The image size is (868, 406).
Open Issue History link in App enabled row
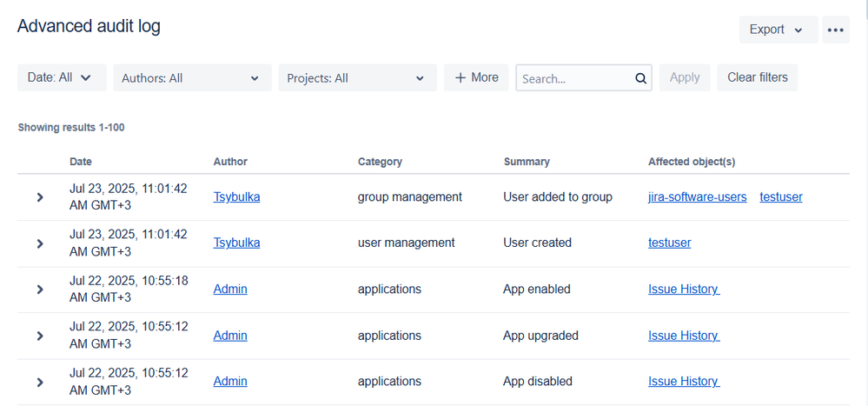[683, 289]
